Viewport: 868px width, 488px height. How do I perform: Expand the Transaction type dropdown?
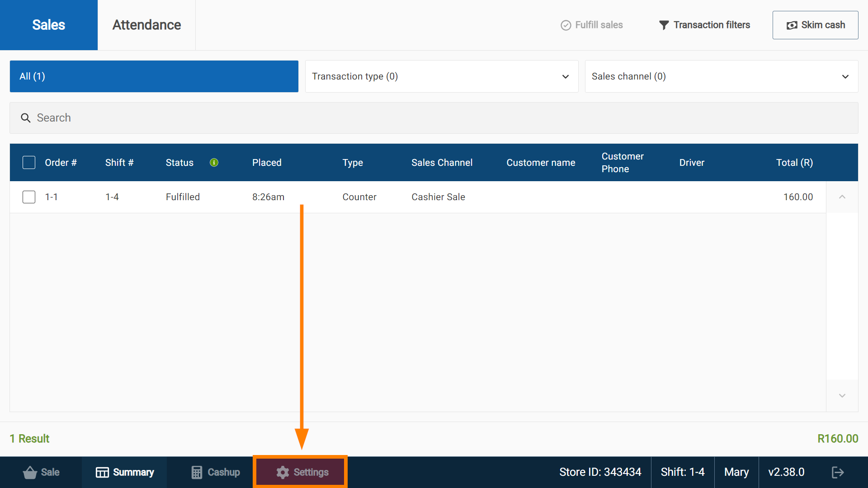point(442,76)
